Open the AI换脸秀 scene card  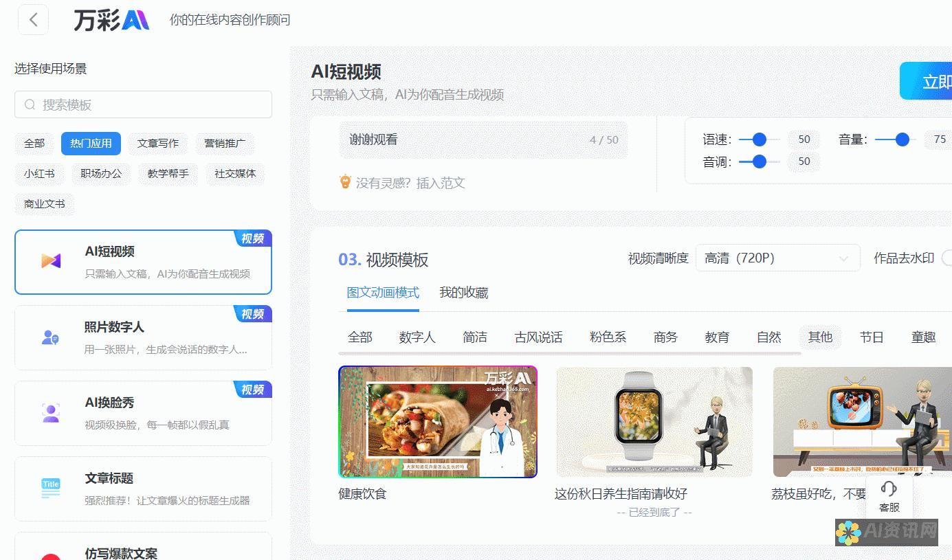(143, 413)
